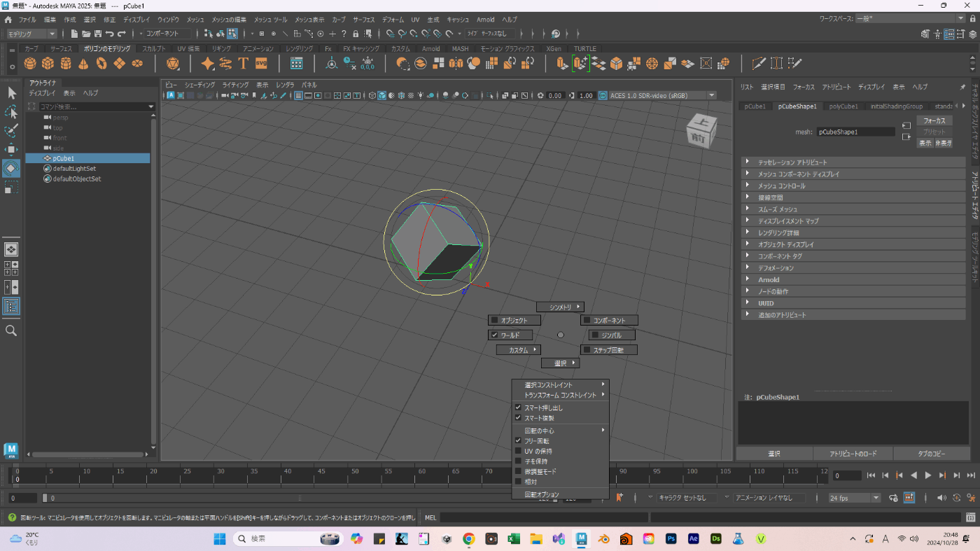Image resolution: width=980 pixels, height=551 pixels.
Task: Expand the レンダリング詳細 section
Action: 853,233
